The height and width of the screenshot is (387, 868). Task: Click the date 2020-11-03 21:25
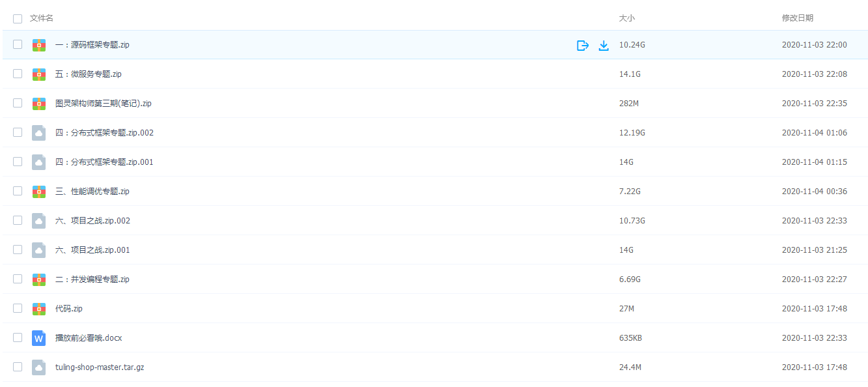coord(815,250)
